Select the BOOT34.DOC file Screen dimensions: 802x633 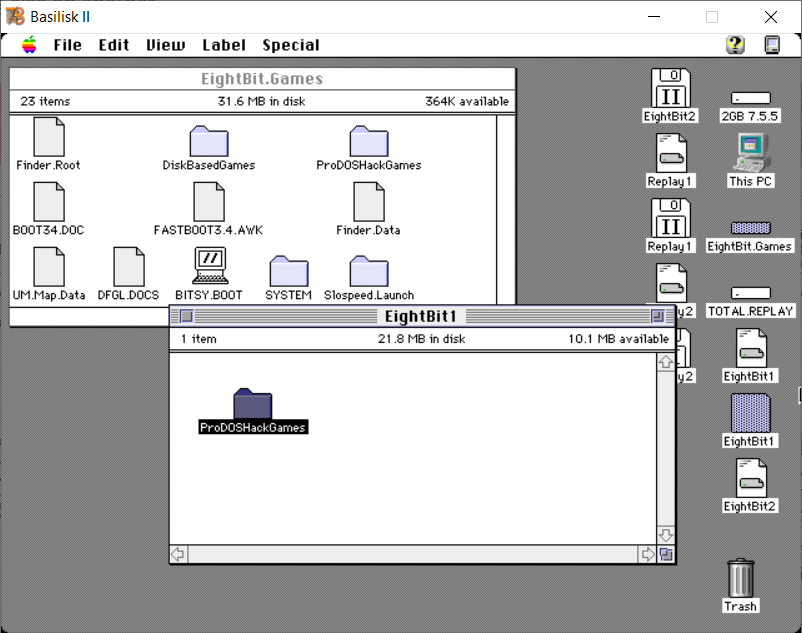49,209
